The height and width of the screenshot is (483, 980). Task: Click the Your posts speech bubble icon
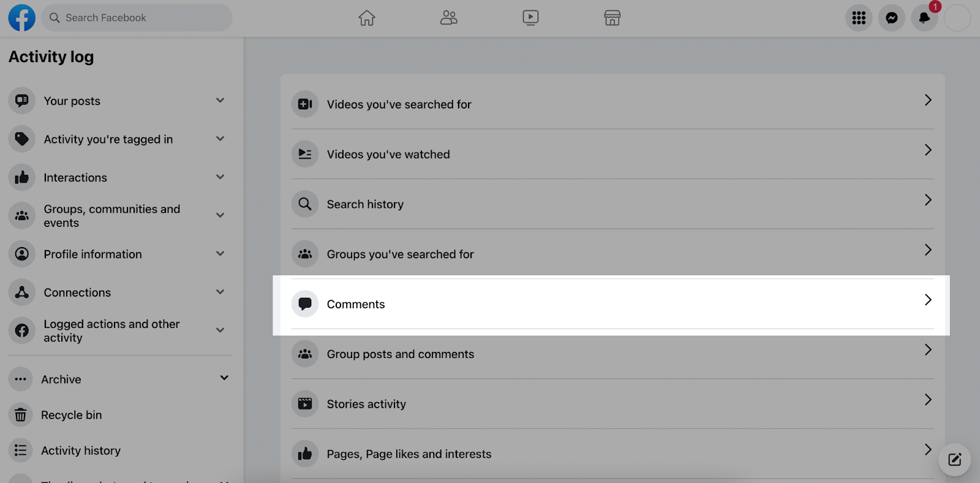click(22, 101)
